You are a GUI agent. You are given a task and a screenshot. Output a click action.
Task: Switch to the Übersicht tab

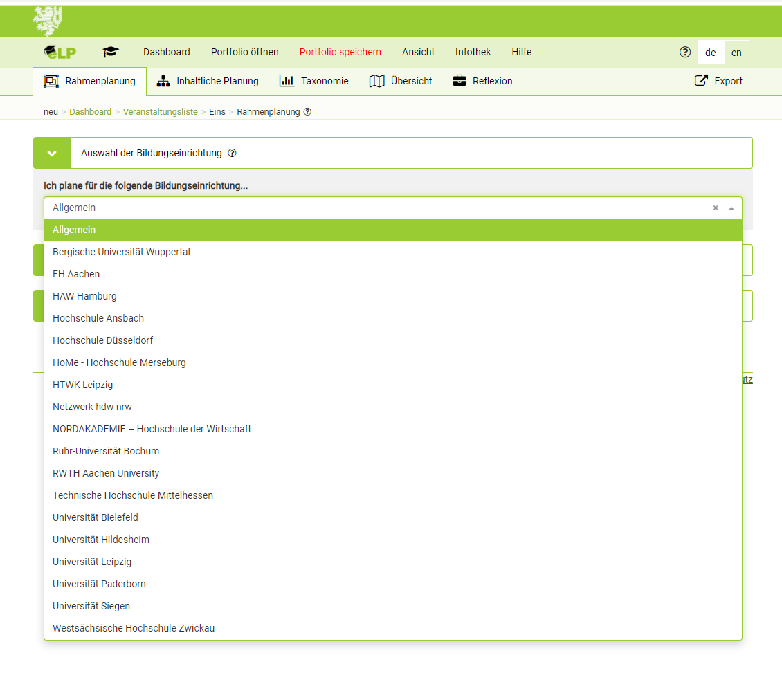pyautogui.click(x=401, y=81)
